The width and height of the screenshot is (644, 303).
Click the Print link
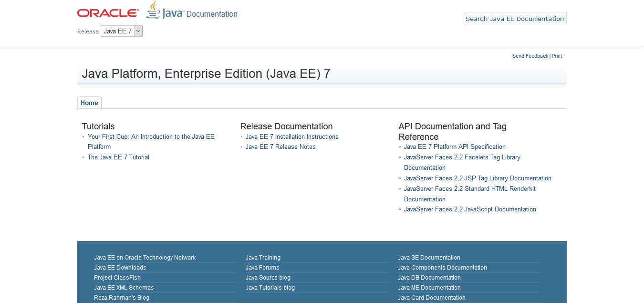point(557,56)
